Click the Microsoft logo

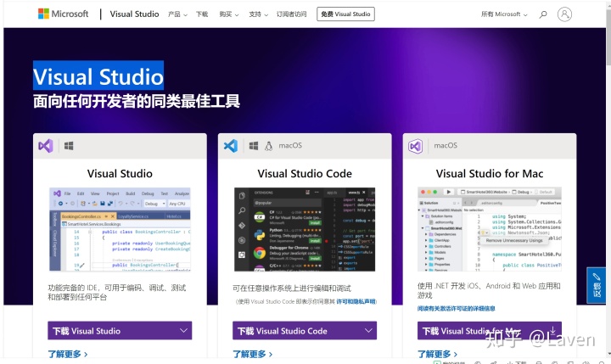coord(63,14)
